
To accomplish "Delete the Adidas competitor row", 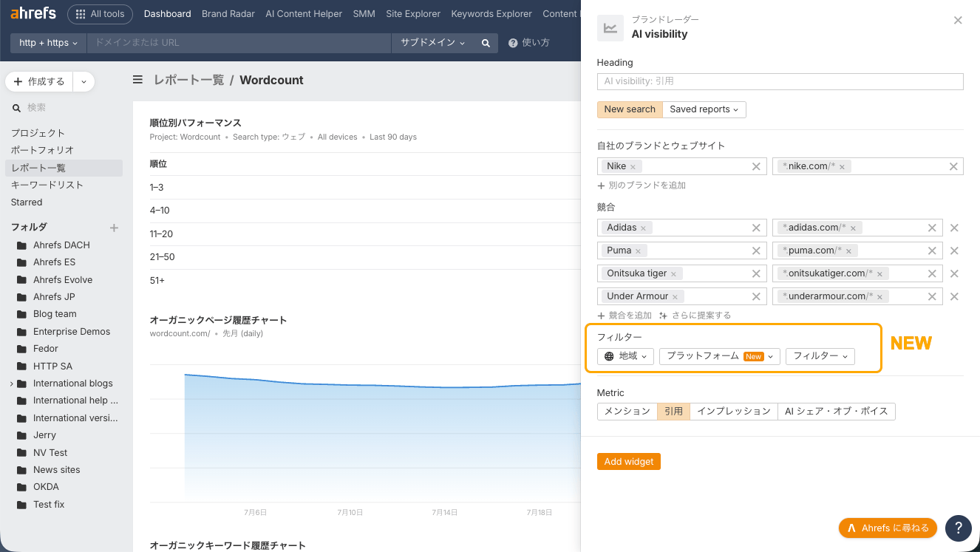I will [x=954, y=228].
